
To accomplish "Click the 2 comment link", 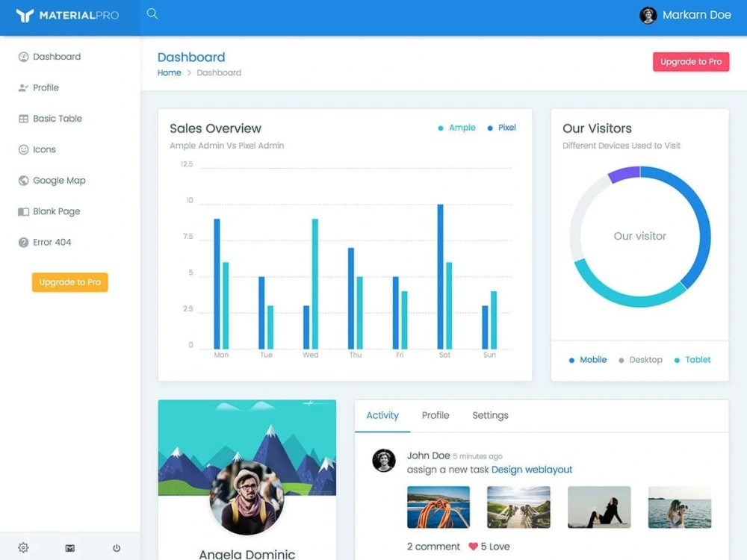I will [x=433, y=547].
